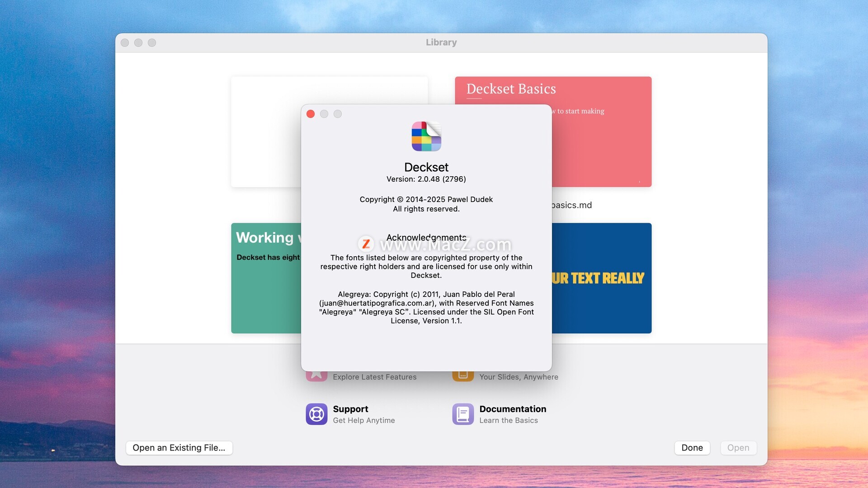Click the basics.md file name label

pos(571,205)
